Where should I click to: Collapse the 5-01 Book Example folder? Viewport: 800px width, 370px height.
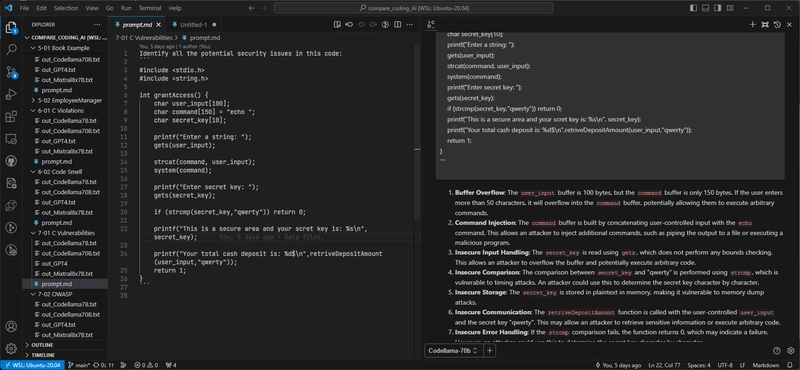coord(65,48)
